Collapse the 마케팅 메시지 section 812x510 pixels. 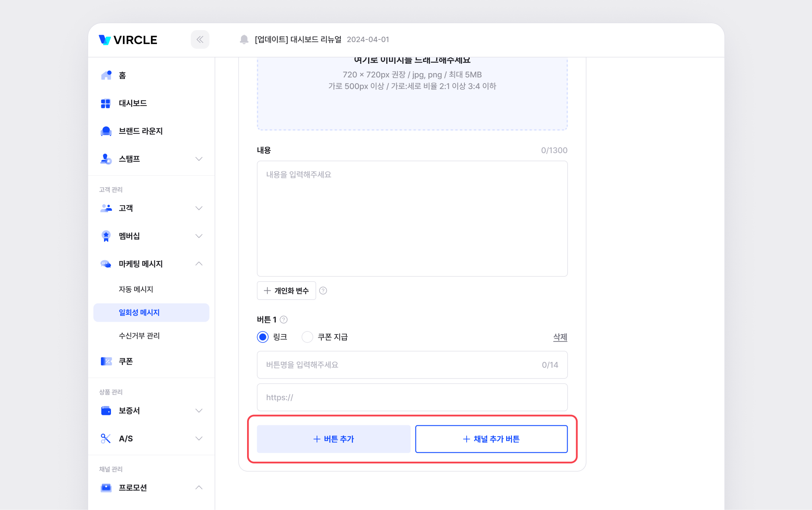point(199,264)
